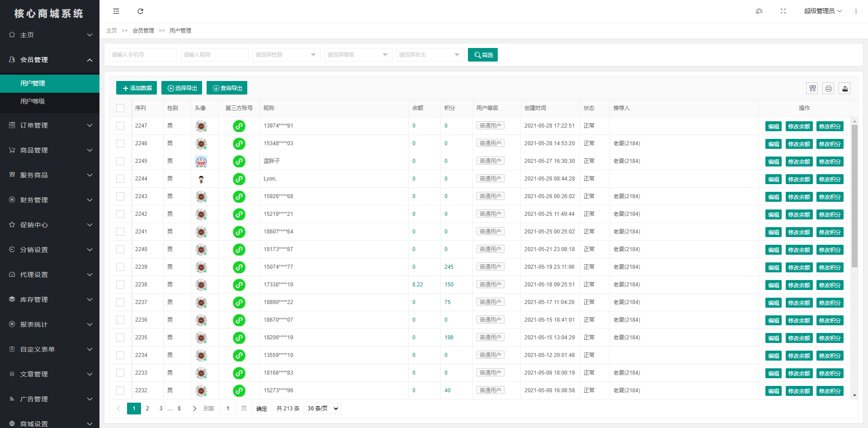Screen dimensions: 868x428
Task: Click the 服务商品 sidebar icon
Action: pyautogui.click(x=12, y=175)
